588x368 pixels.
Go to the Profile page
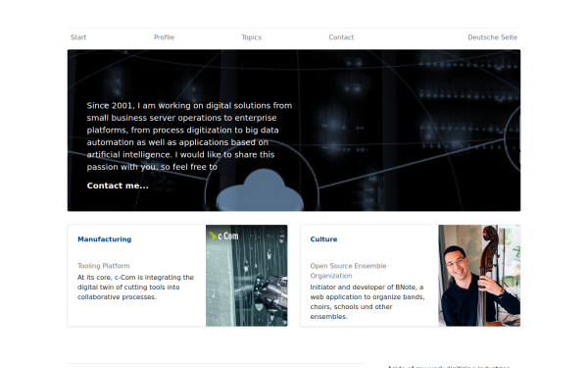click(164, 37)
